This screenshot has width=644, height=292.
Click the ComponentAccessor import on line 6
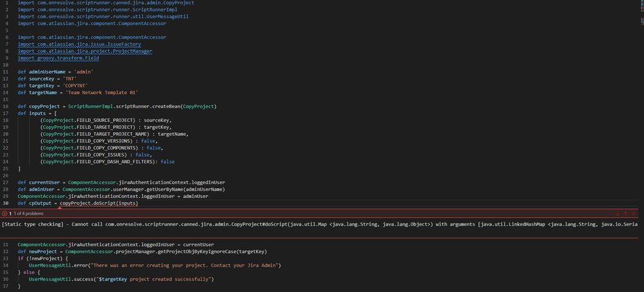pyautogui.click(x=92, y=37)
